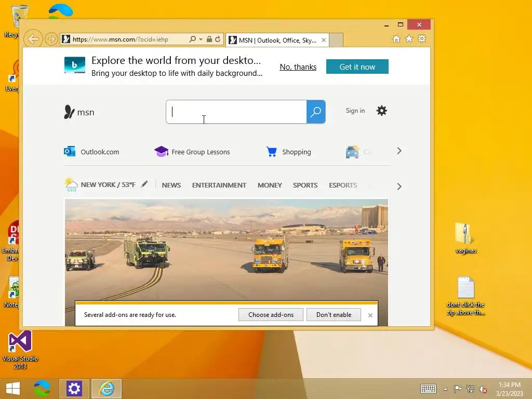The height and width of the screenshot is (399, 532).
Task: Open the ESPORTS category
Action: 343,185
